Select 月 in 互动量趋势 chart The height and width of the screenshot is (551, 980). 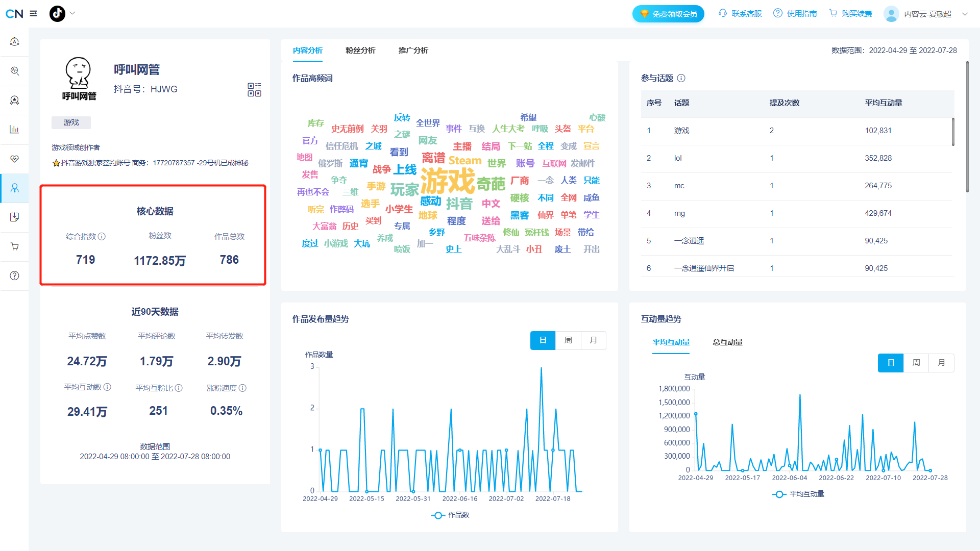(x=942, y=363)
